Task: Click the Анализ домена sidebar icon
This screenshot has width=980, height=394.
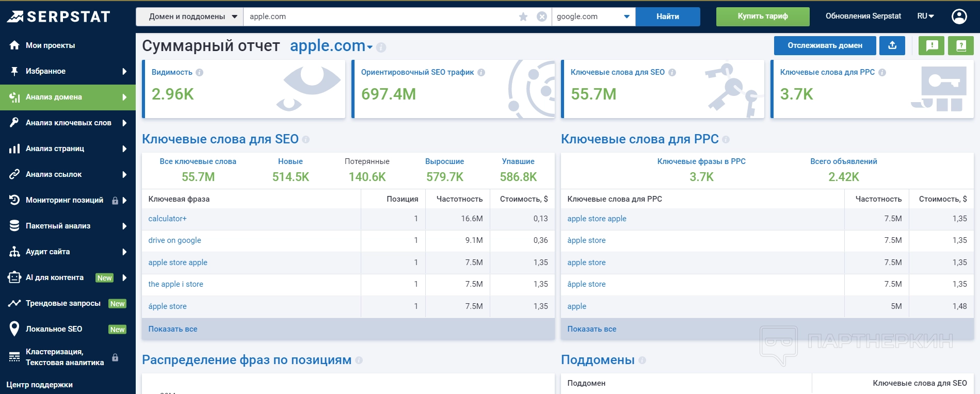Action: [14, 97]
